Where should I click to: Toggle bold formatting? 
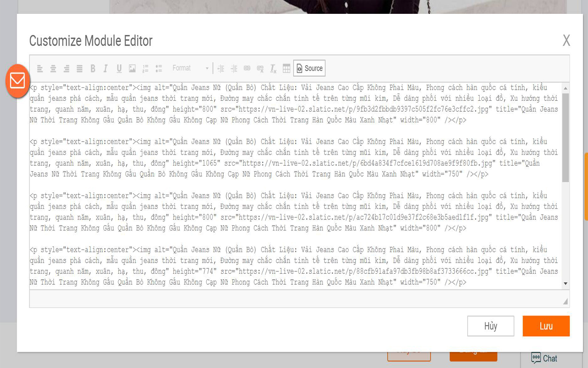[93, 69]
